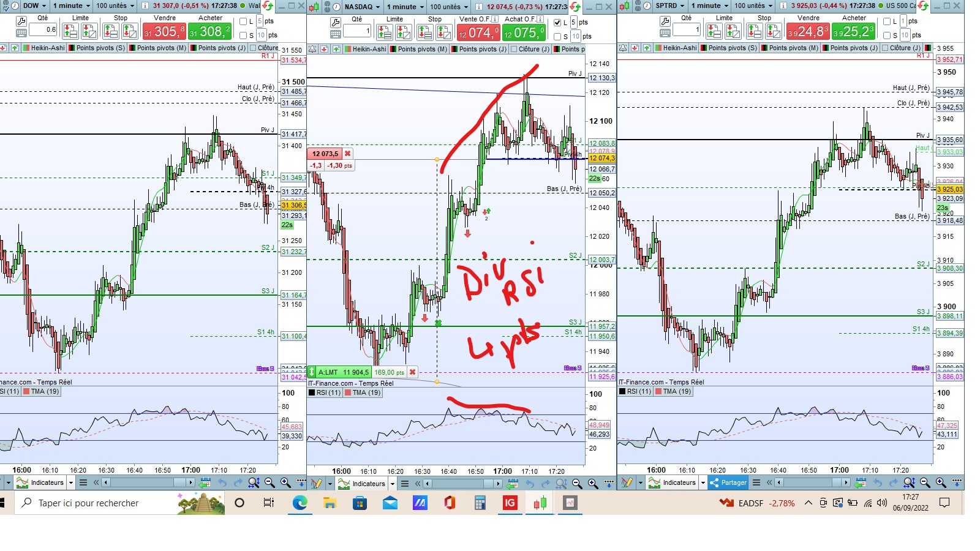980x551 pixels.
Task: Toggle the Clôture (J) indicator on SPTRD chart
Action: (x=901, y=48)
